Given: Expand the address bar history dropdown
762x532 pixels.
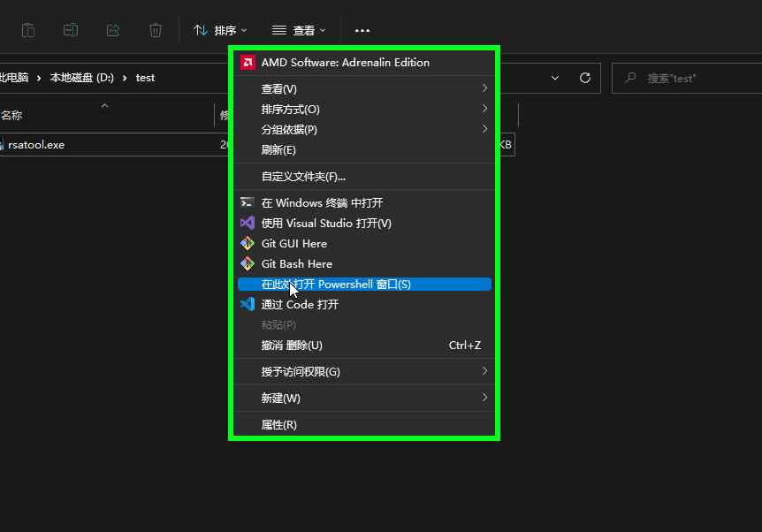Looking at the screenshot, I should tap(555, 78).
